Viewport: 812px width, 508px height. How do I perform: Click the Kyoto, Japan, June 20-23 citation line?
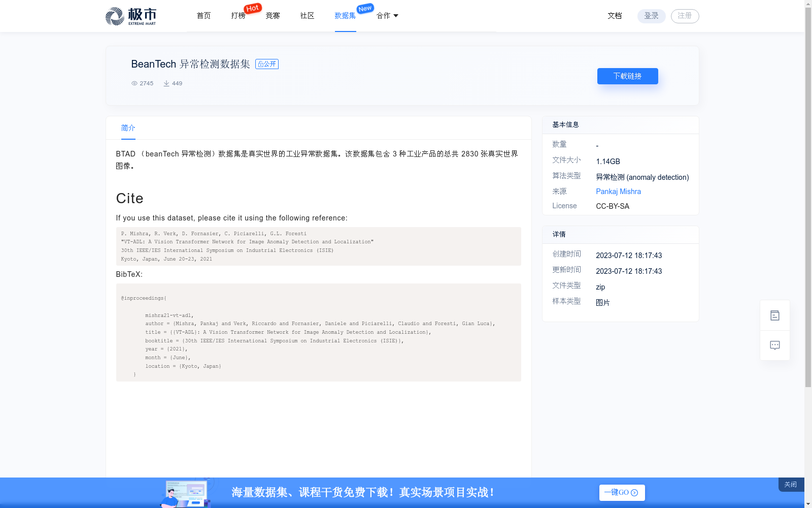coord(166,259)
